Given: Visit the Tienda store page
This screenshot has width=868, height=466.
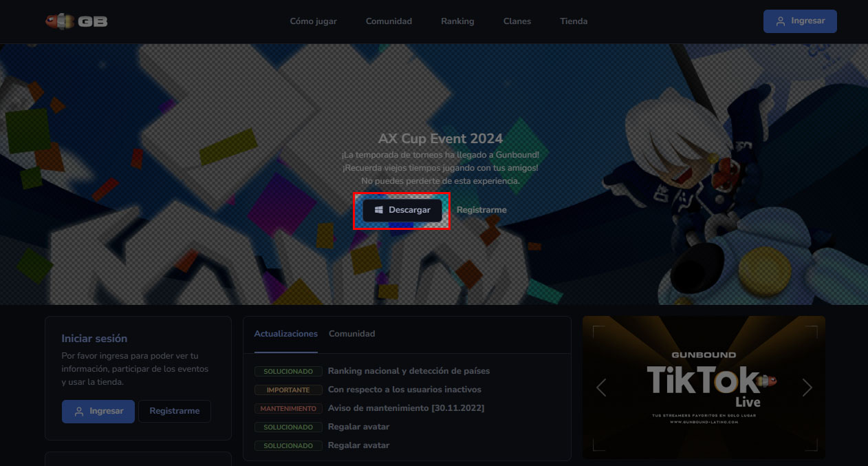Looking at the screenshot, I should pos(574,21).
